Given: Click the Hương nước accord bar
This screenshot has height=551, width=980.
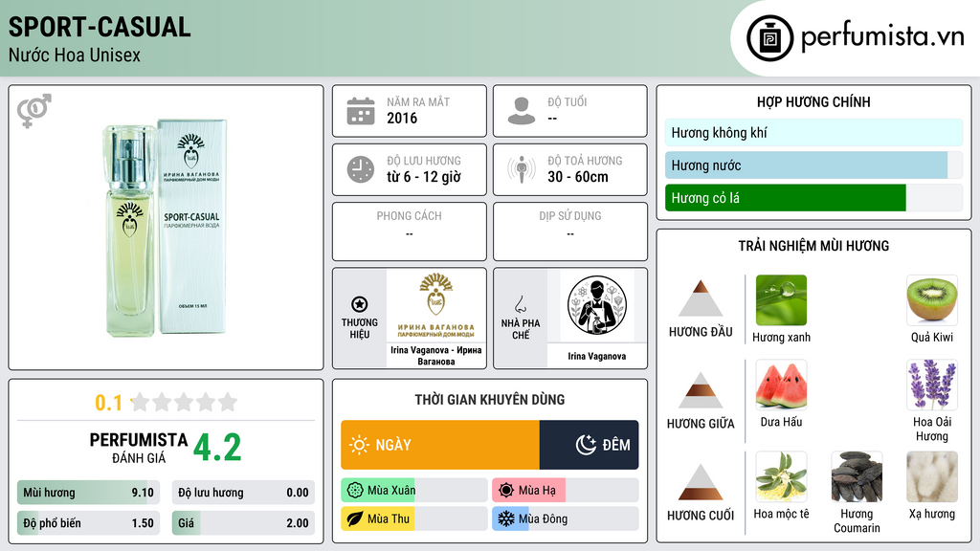Looking at the screenshot, I should (813, 165).
